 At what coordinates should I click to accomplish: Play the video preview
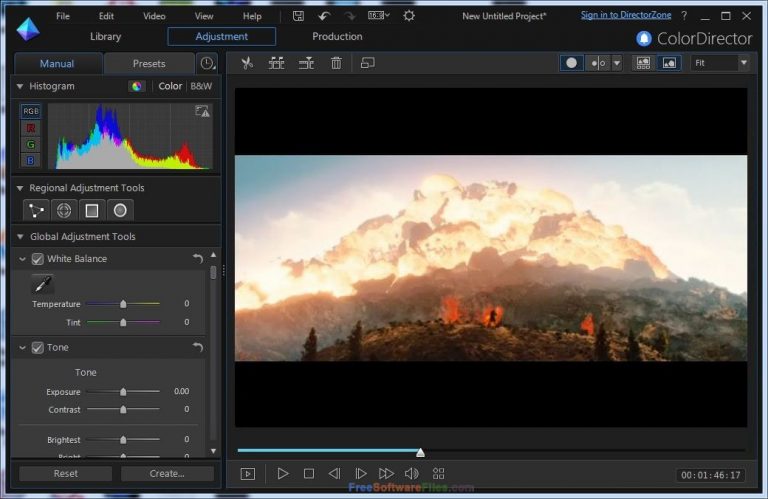tap(283, 474)
